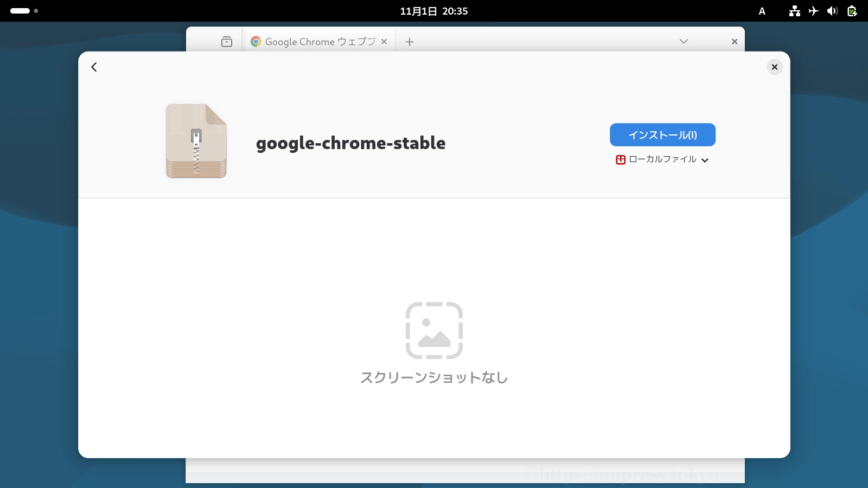The image size is (868, 488).
Task: Open a new tab in the browser window
Action: [x=410, y=42]
